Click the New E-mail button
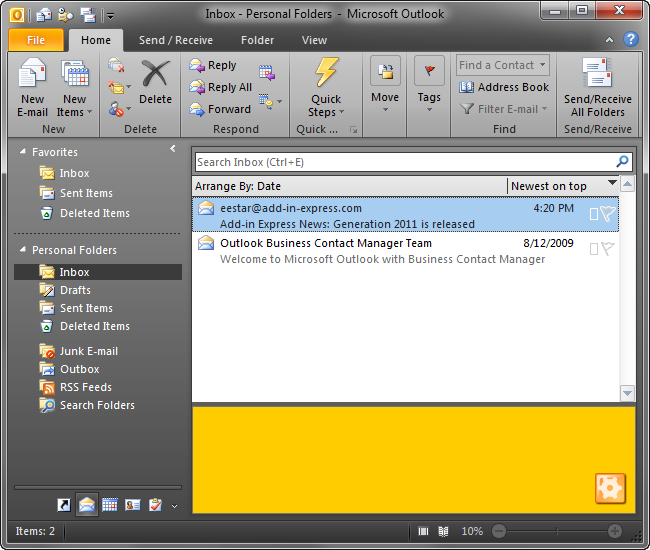This screenshot has width=650, height=550. 32,88
